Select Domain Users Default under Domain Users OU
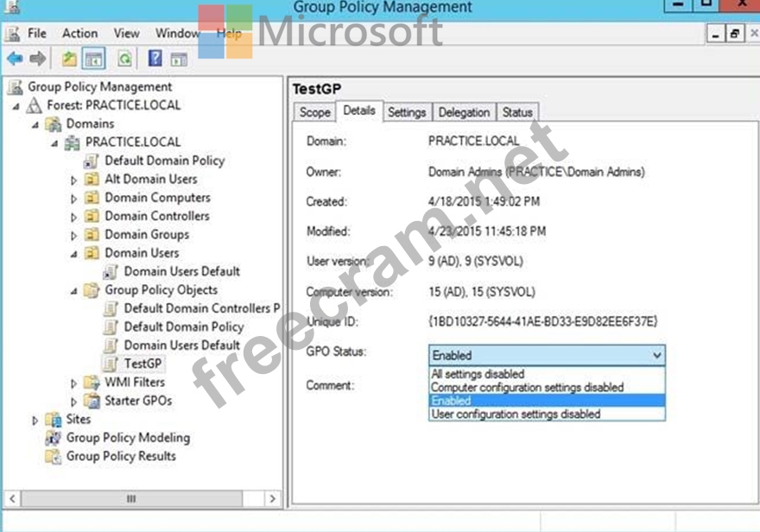The width and height of the screenshot is (760, 532). [181, 271]
